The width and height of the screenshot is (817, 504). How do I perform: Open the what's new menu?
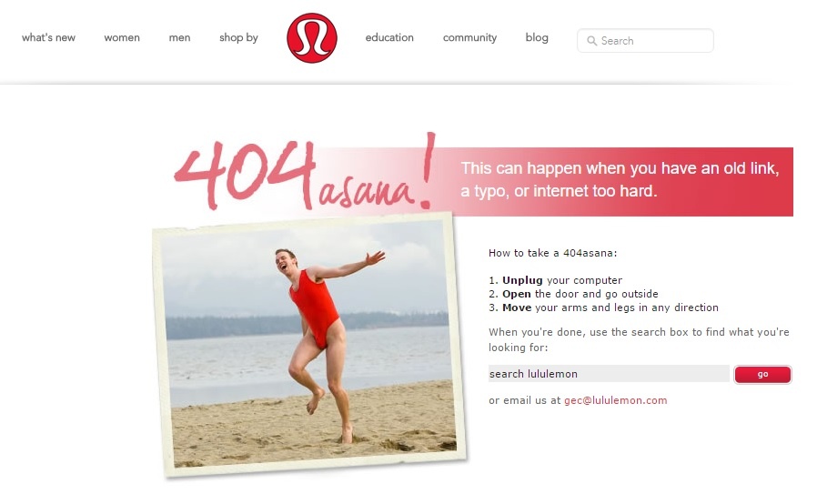48,37
